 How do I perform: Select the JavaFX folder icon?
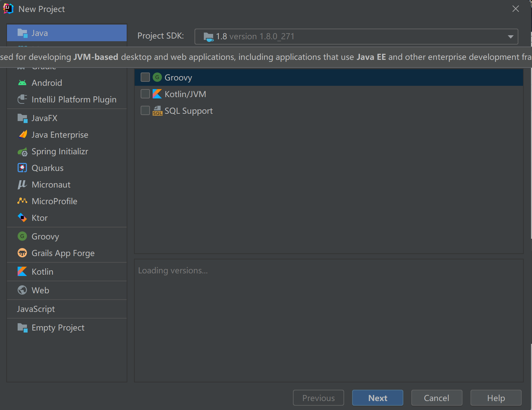click(x=22, y=118)
